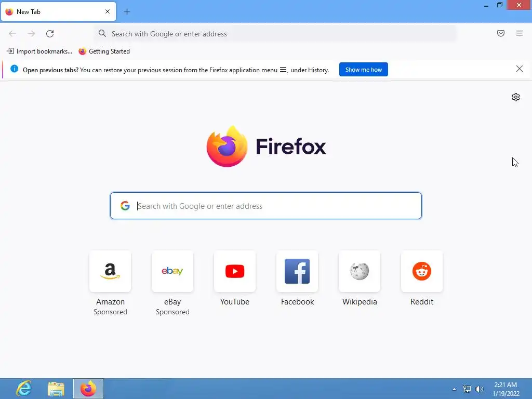
Task: Dismiss the previous tabs notification
Action: click(520, 69)
